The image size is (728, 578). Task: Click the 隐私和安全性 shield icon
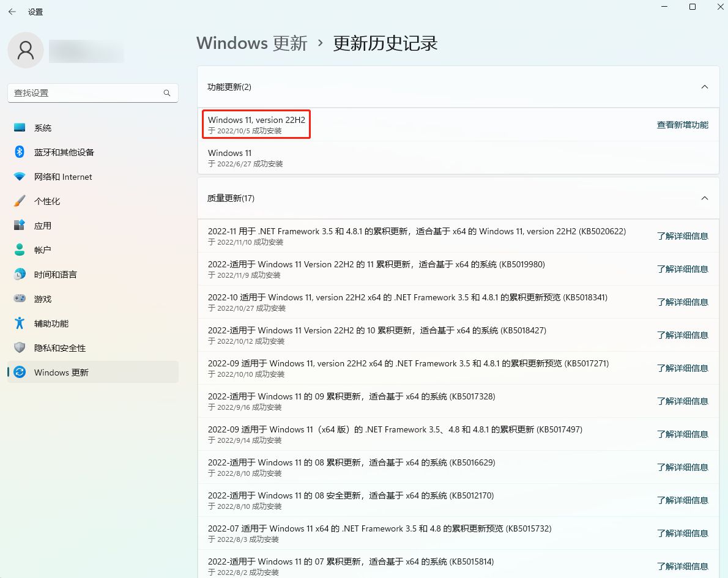(x=20, y=348)
